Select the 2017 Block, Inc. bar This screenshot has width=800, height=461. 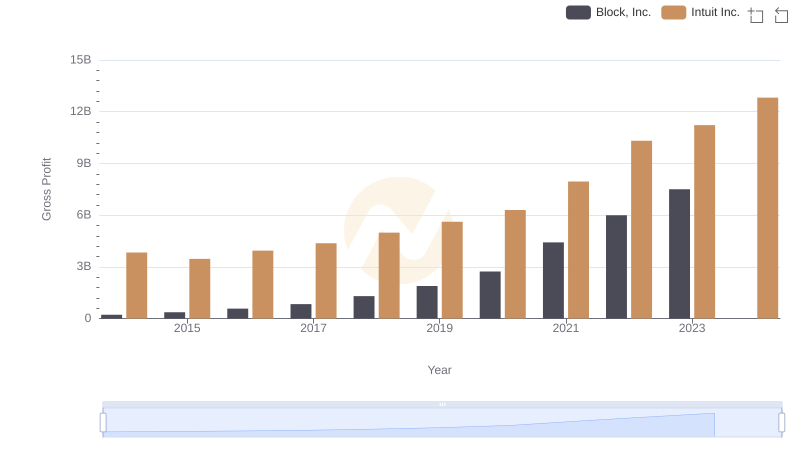pos(301,311)
